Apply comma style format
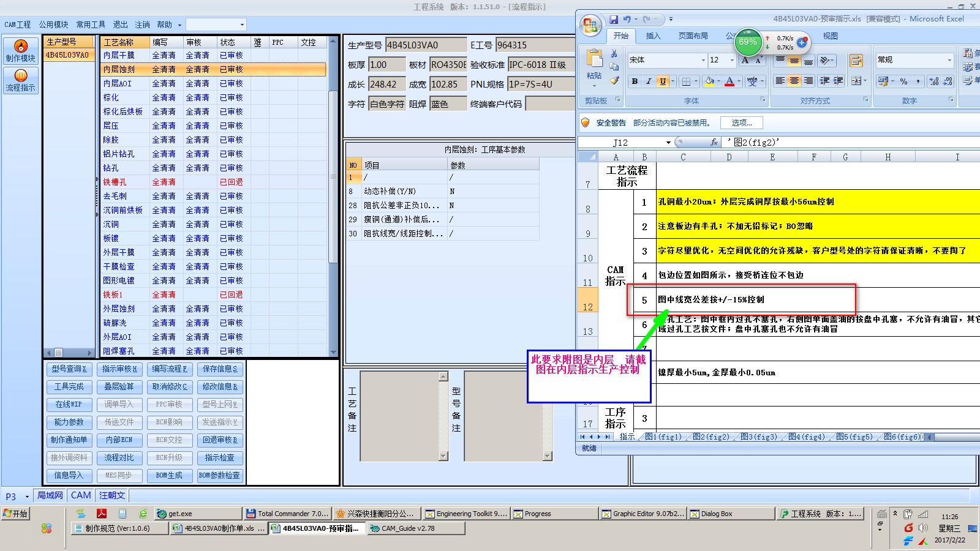Image resolution: width=980 pixels, height=551 pixels. tap(918, 81)
